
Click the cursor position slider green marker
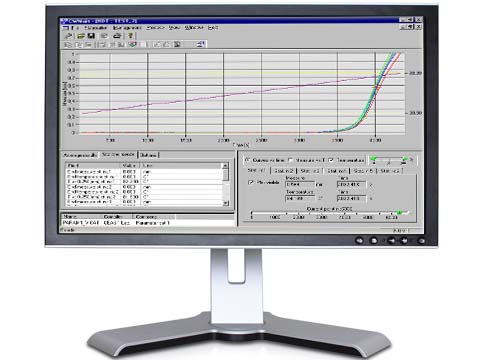[399, 213]
